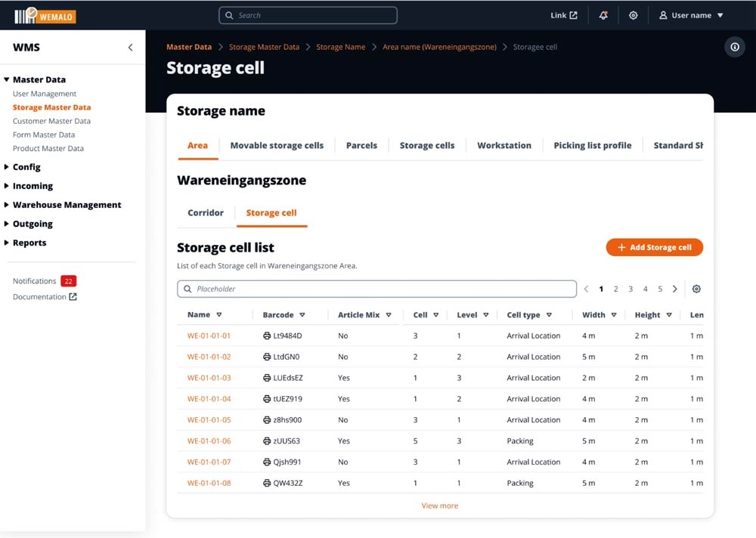Screen dimensions: 756x538
Task: Expand the Incoming section
Action: tap(6, 186)
